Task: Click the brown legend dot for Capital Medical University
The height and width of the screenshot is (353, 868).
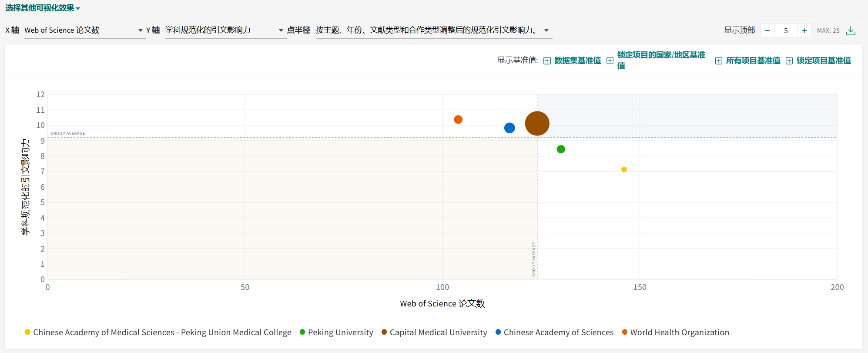Action: 384,332
